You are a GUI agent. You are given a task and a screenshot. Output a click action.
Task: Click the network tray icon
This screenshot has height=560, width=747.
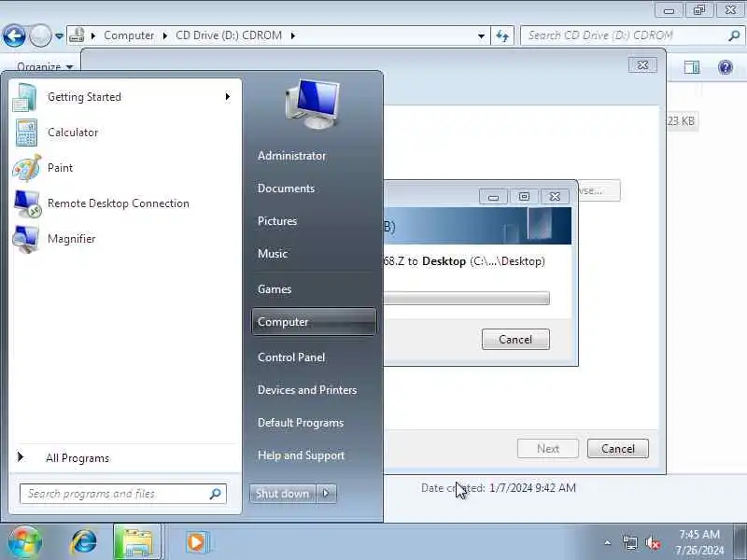point(629,542)
